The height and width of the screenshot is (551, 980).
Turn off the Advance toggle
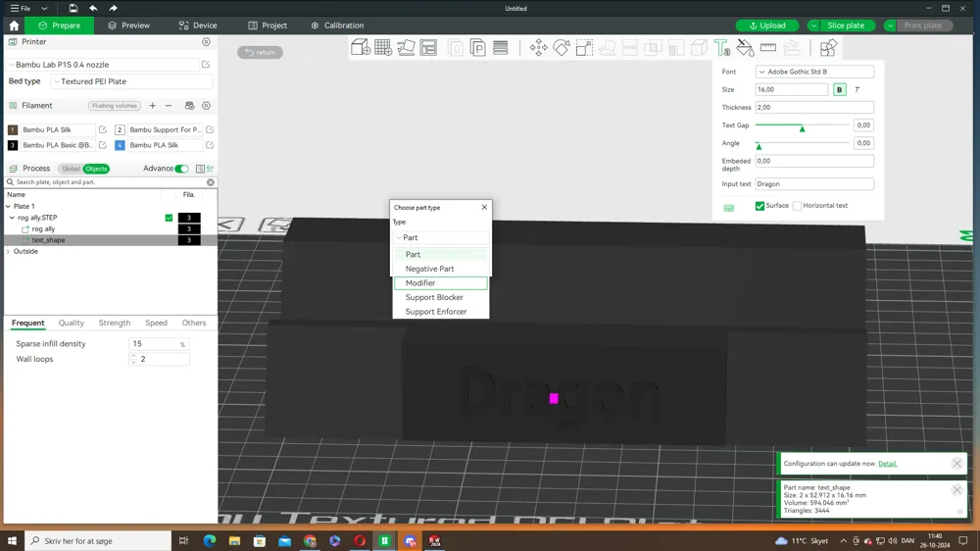pos(181,169)
